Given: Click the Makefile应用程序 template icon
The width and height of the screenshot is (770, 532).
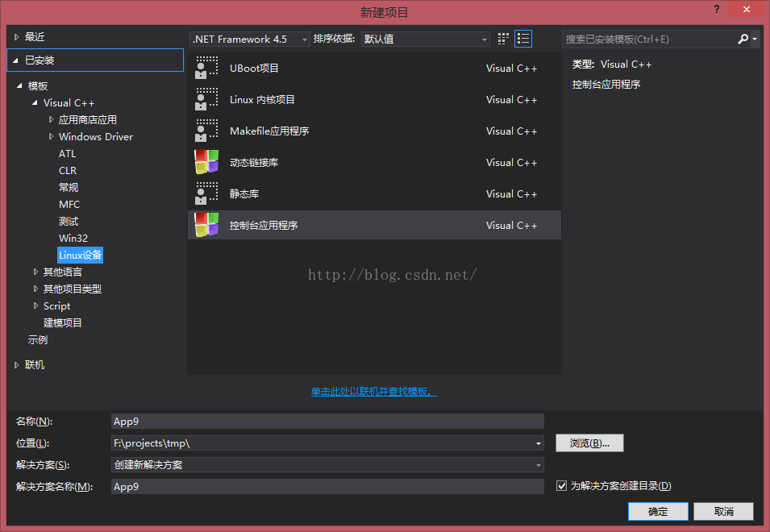Looking at the screenshot, I should (206, 131).
